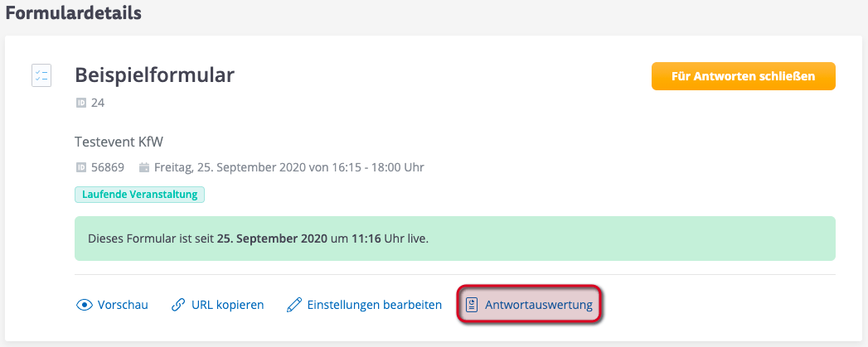Open the Antwortauswertung link text
The width and height of the screenshot is (868, 347).
tap(539, 305)
